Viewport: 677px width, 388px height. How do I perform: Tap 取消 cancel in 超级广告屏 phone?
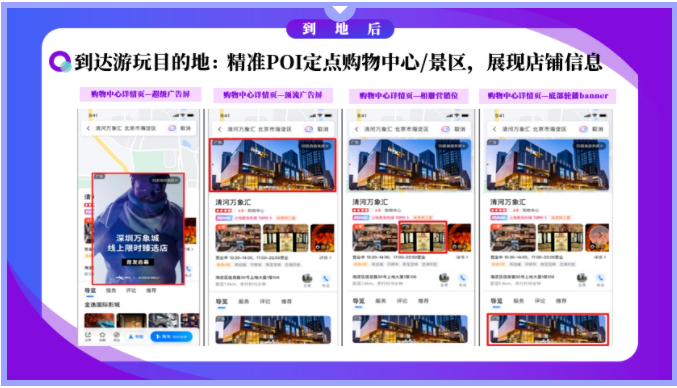(186, 128)
